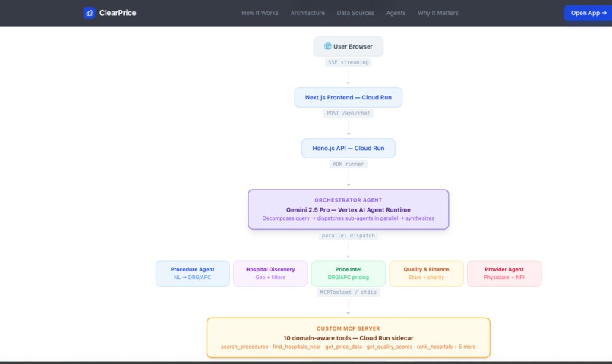This screenshot has width=612, height=364.
Task: Select the Provider Agent card
Action: click(504, 273)
